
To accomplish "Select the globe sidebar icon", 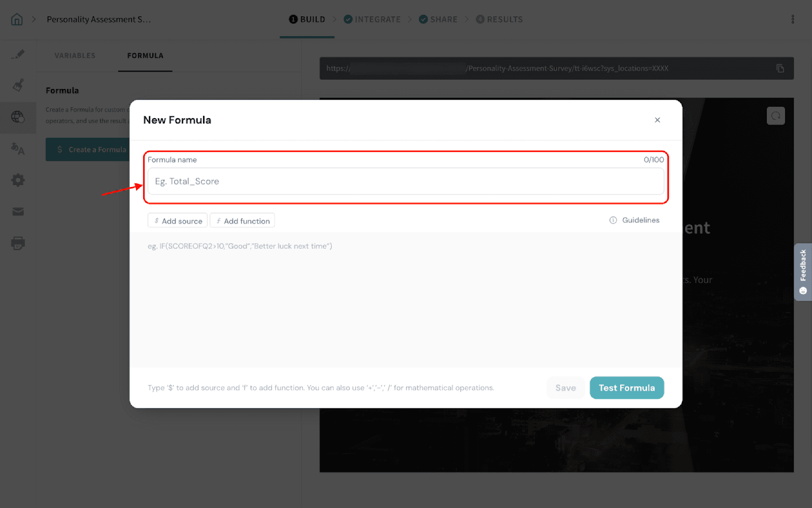I will (x=18, y=117).
